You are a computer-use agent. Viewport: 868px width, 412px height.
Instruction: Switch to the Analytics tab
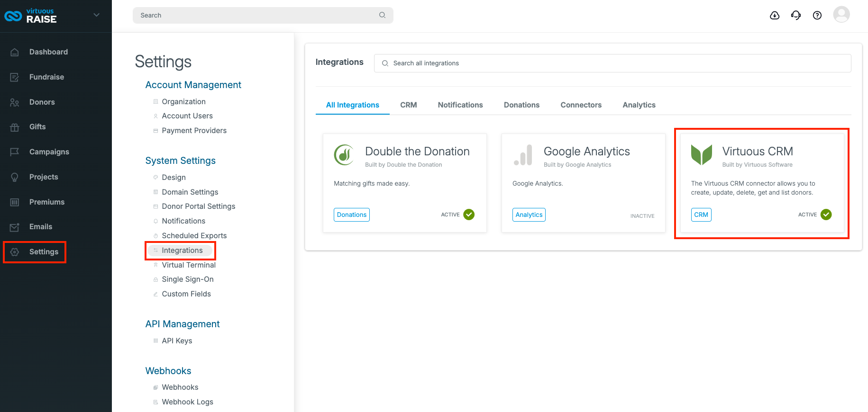click(x=639, y=105)
